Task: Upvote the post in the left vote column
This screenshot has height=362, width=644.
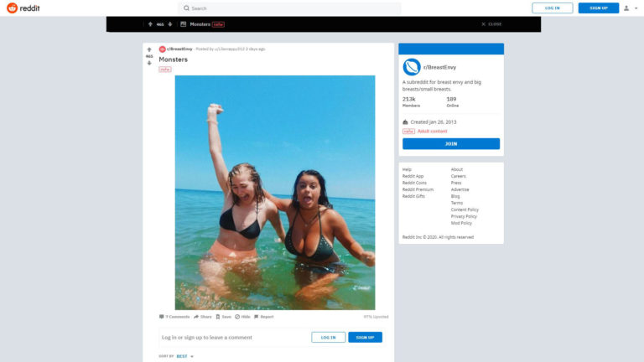Action: 149,49
